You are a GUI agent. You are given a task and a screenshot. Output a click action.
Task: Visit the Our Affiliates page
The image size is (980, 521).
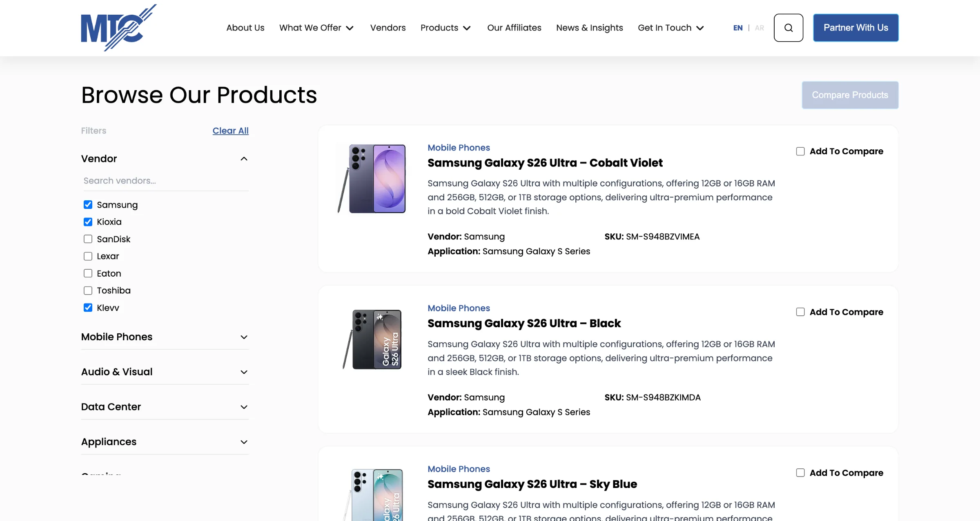coord(514,28)
